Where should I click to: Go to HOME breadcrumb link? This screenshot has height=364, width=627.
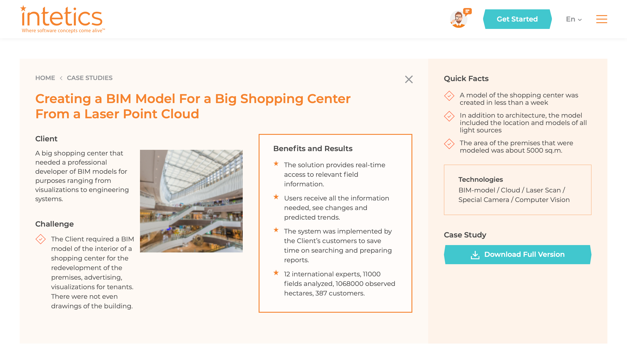[45, 78]
